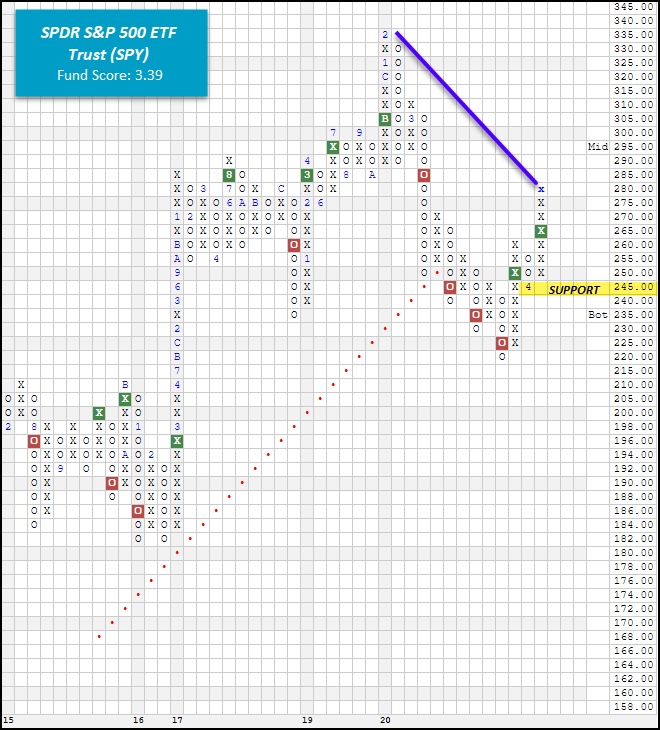Click the green X box at 295.00
Image resolution: width=660 pixels, height=730 pixels.
pyautogui.click(x=333, y=147)
